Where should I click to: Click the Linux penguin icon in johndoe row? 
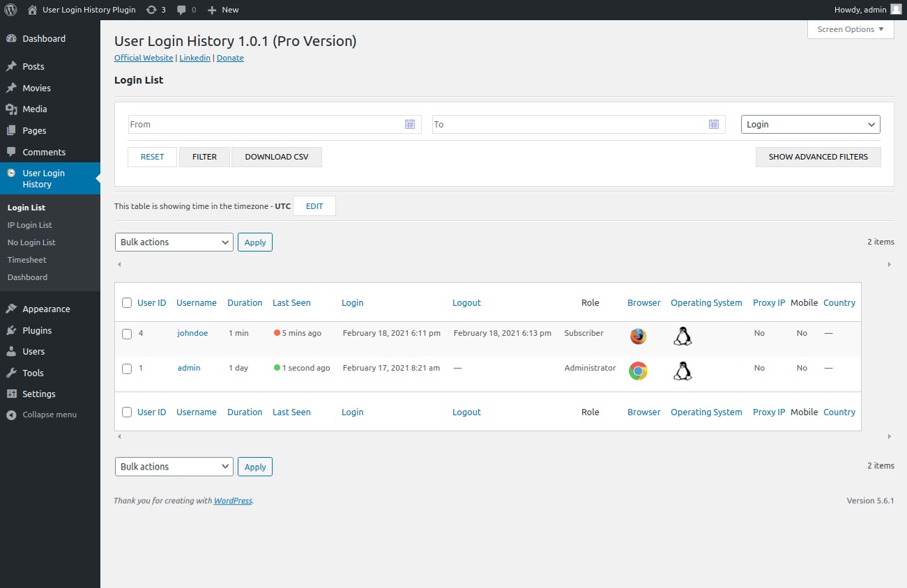point(683,336)
